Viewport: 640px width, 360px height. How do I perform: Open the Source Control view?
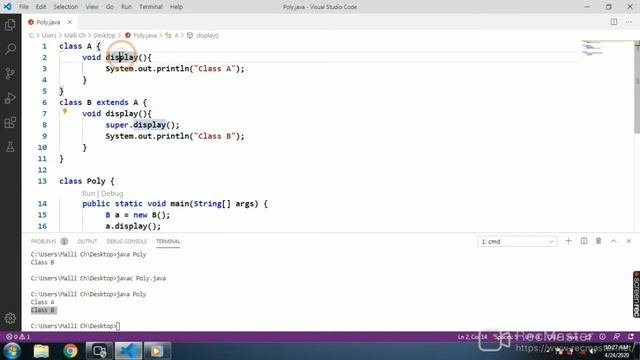click(x=10, y=73)
